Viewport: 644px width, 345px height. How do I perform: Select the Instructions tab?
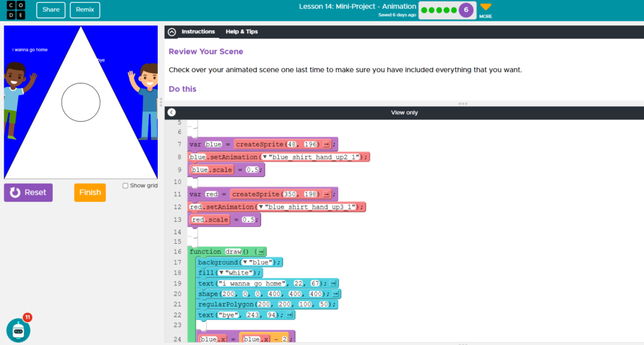(198, 31)
